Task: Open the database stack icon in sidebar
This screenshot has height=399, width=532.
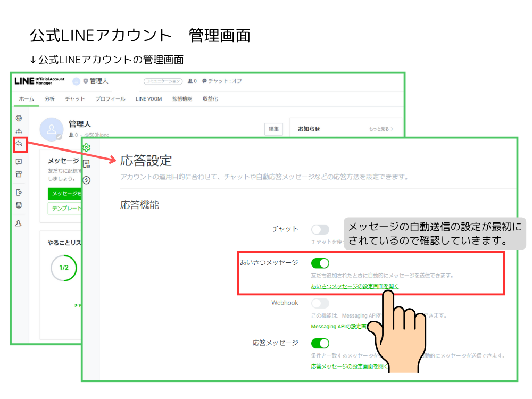Action: [19, 205]
